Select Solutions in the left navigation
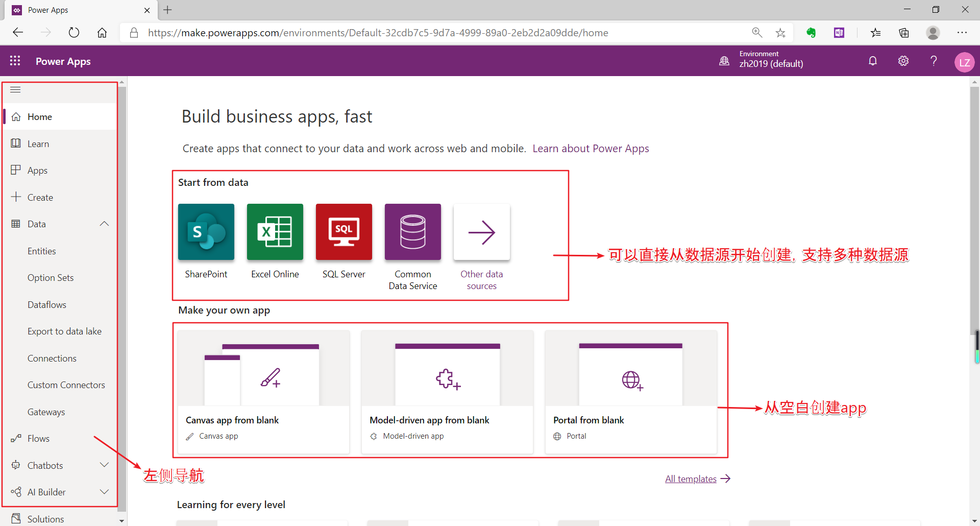Screen dimensions: 980x526 [x=44, y=518]
